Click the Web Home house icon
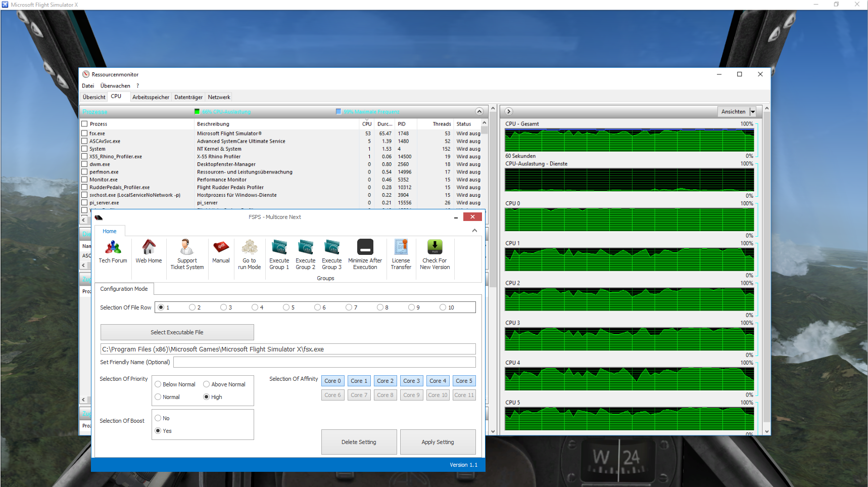The height and width of the screenshot is (487, 868). 149,247
